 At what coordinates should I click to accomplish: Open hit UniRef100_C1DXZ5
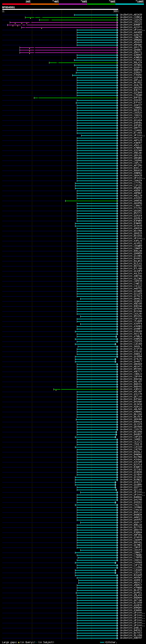coord(131,20)
